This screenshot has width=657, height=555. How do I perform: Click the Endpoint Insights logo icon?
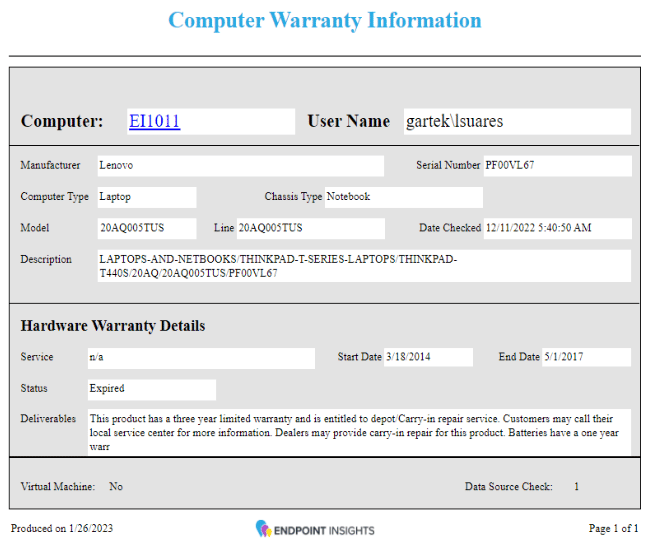(x=264, y=529)
